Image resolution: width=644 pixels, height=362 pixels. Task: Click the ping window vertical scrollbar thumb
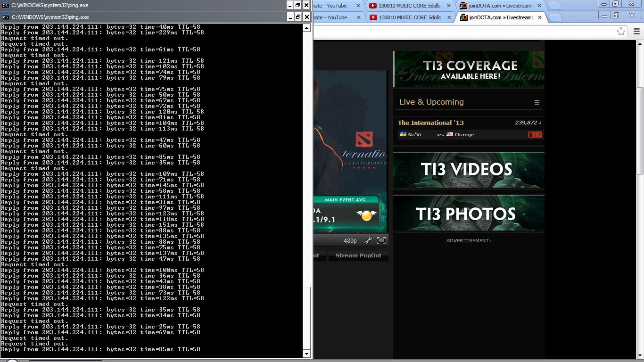(306, 319)
